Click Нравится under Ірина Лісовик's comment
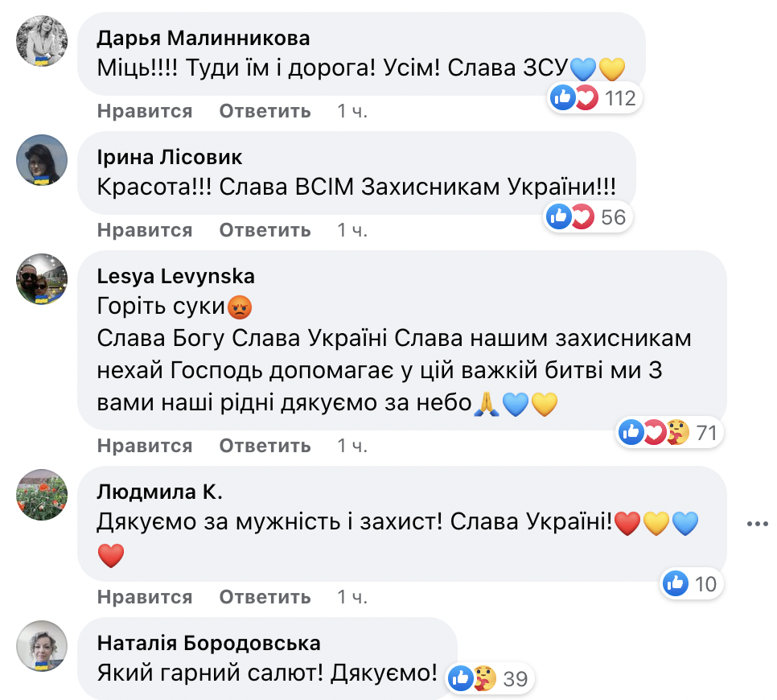This screenshot has height=700, width=777. tap(145, 229)
